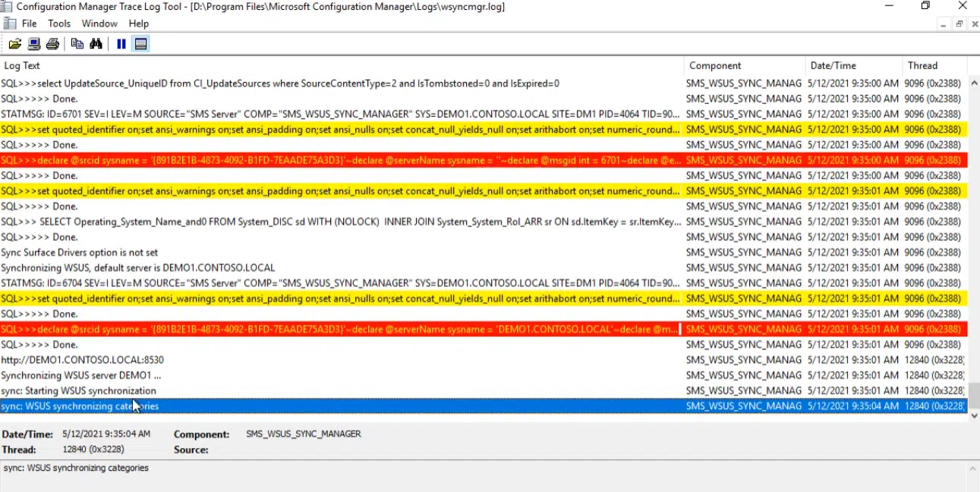Pause log monitoring with the Pause icon
980x492 pixels.
(x=121, y=44)
